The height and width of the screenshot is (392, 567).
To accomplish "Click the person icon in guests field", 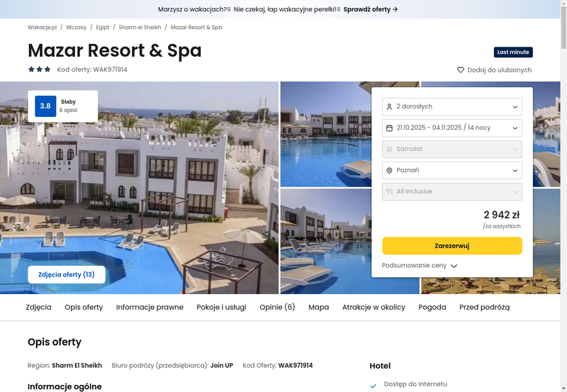I will [x=389, y=106].
